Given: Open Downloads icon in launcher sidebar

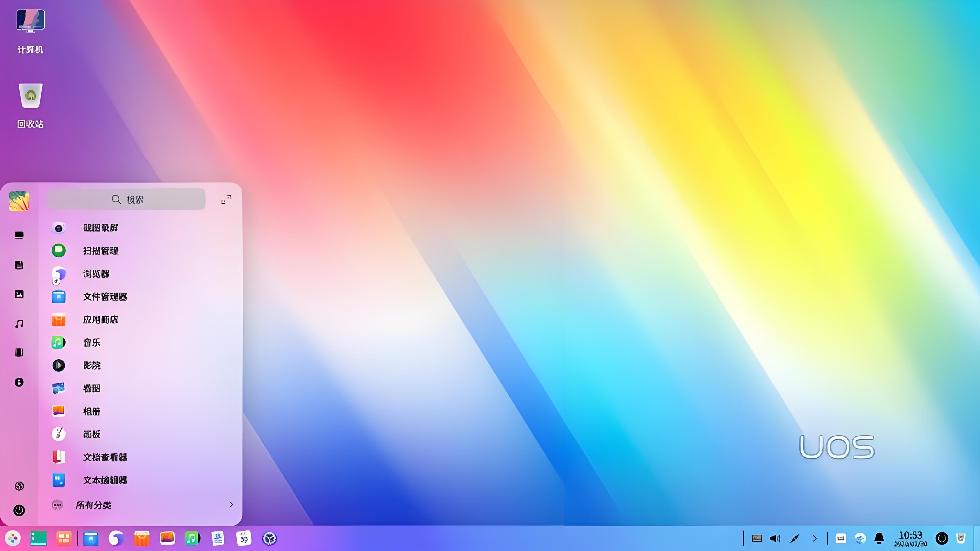Looking at the screenshot, I should tap(19, 382).
